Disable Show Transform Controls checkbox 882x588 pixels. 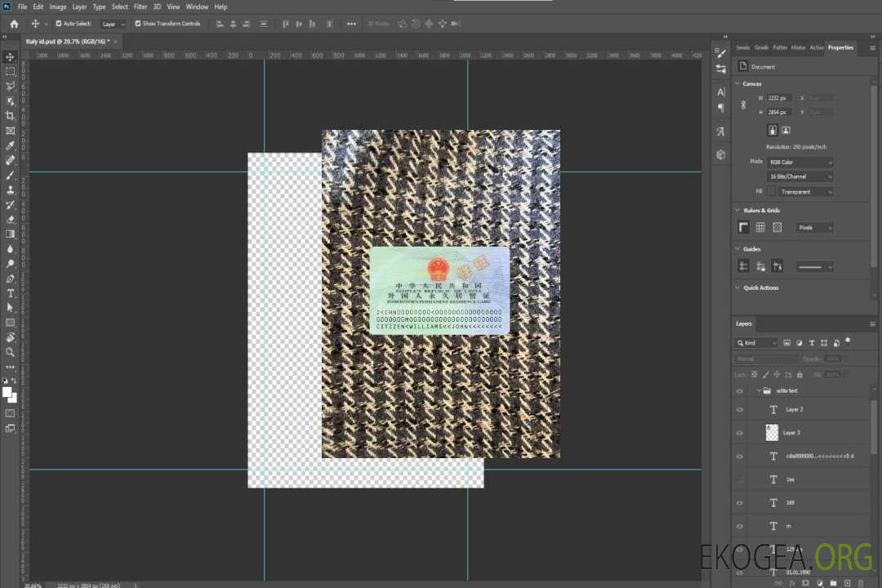(x=137, y=24)
